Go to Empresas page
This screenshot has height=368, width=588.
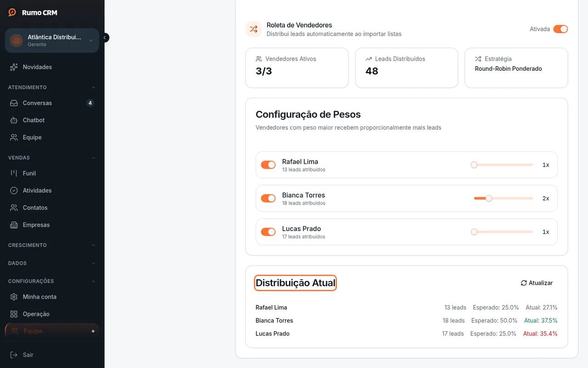52,225
